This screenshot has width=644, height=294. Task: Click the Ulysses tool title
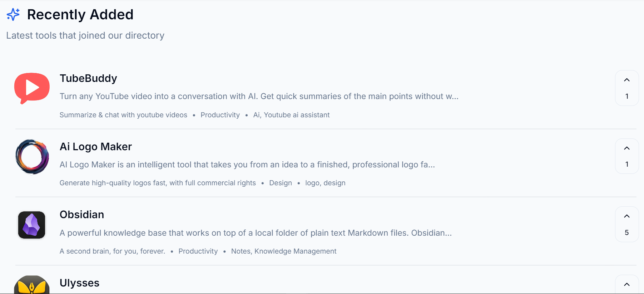(x=79, y=283)
